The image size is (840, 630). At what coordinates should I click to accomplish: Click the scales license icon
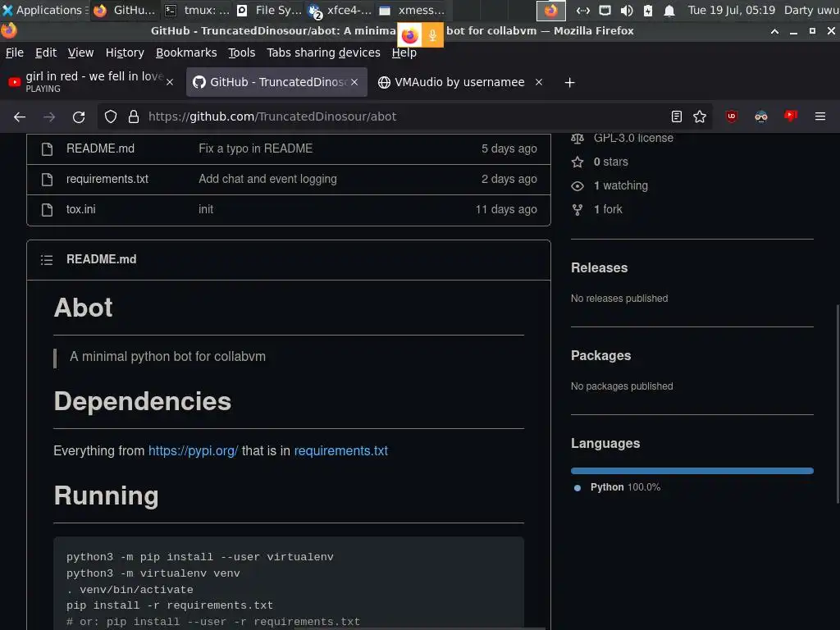coord(577,139)
